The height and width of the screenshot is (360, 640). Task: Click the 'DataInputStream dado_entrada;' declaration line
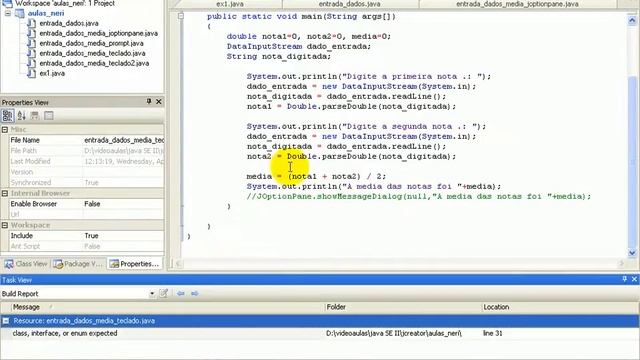tap(299, 47)
